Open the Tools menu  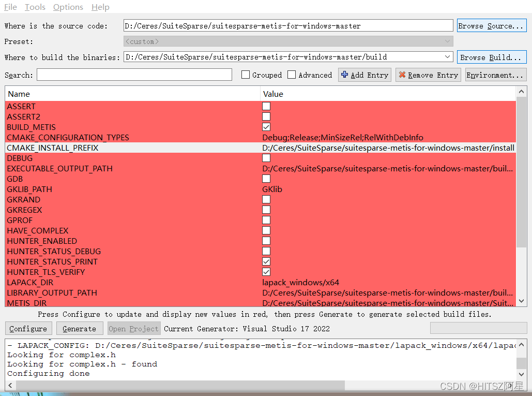[35, 7]
